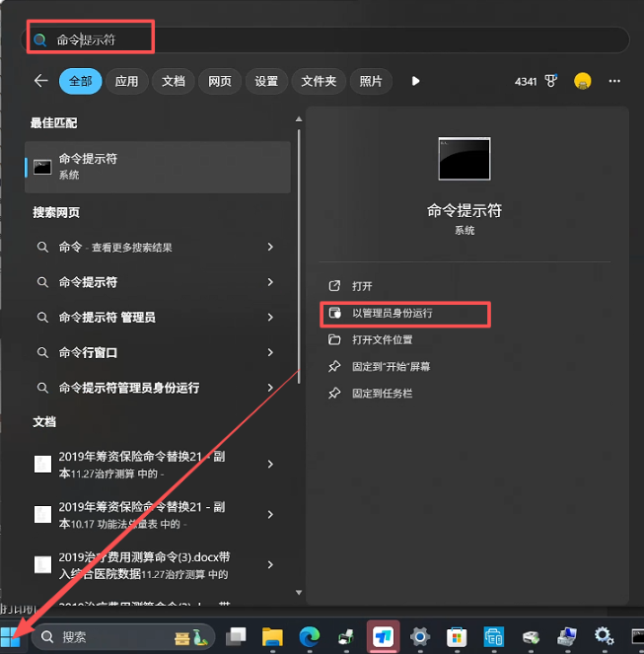
Task: Select the 文件夹 filter tab
Action: tap(319, 81)
